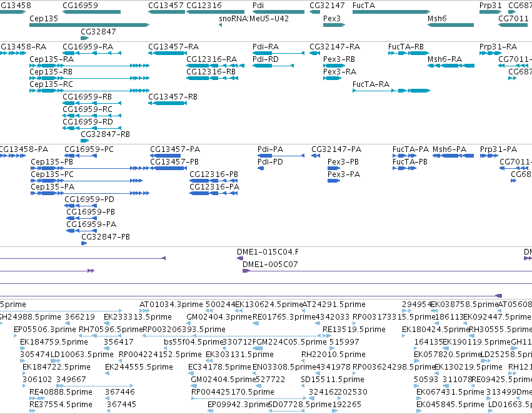Image resolution: width=532 pixels, height=414 pixels.
Task: Click the Msh6 gene label
Action: tap(437, 19)
